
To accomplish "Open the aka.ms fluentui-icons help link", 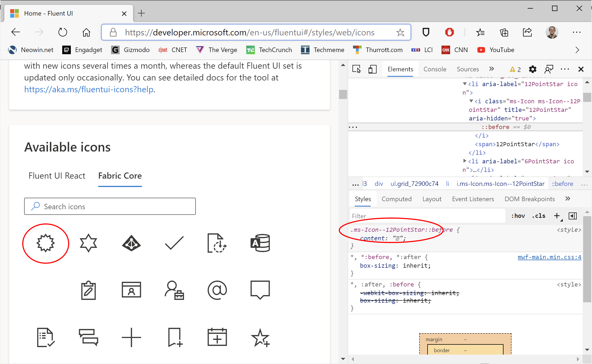I will click(x=89, y=89).
